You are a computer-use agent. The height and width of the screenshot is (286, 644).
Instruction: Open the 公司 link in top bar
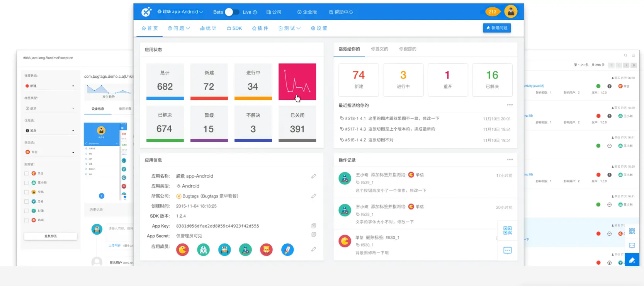tap(274, 12)
